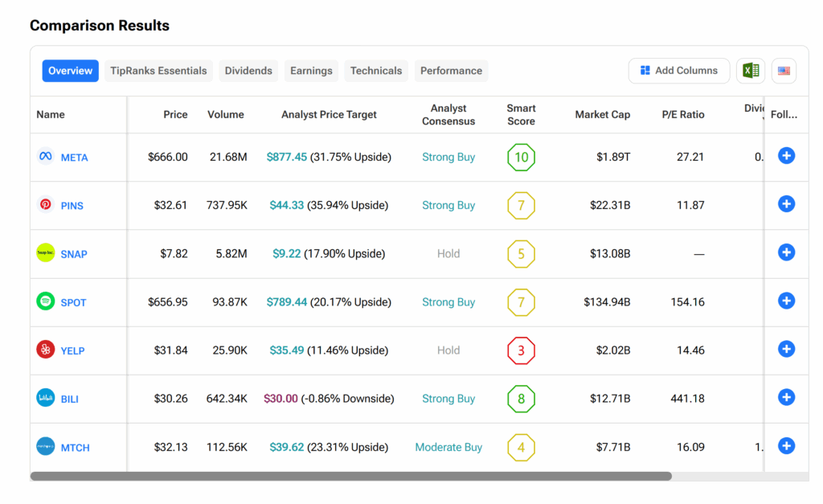Click the Bilibili logo icon
This screenshot has height=504, width=823.
click(46, 398)
